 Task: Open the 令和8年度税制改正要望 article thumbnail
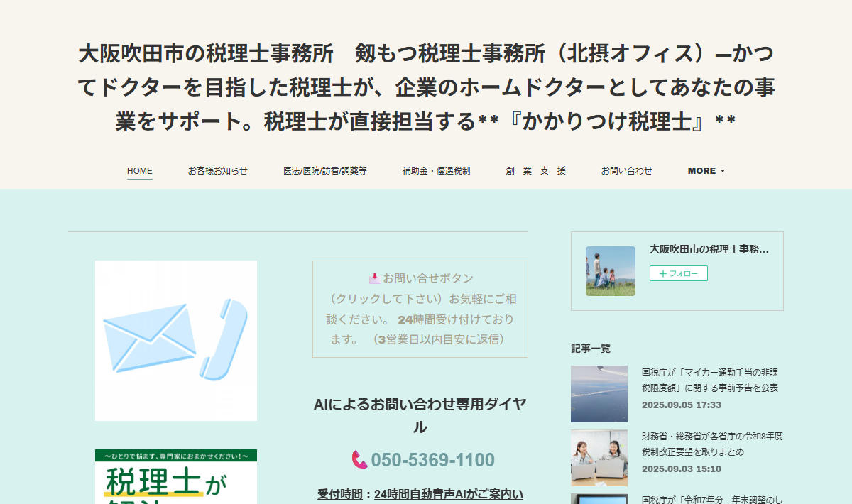pyautogui.click(x=599, y=458)
